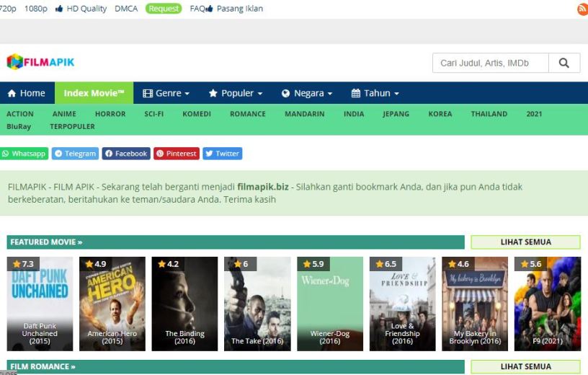
Task: Click the green Request button
Action: [164, 8]
